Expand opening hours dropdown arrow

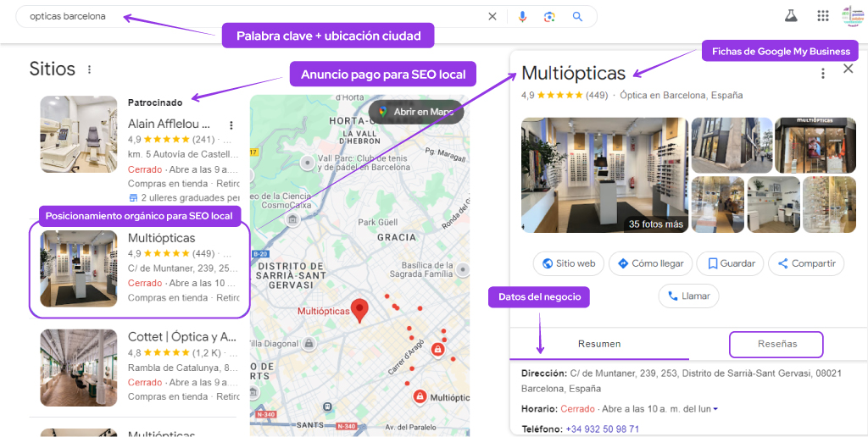715,409
